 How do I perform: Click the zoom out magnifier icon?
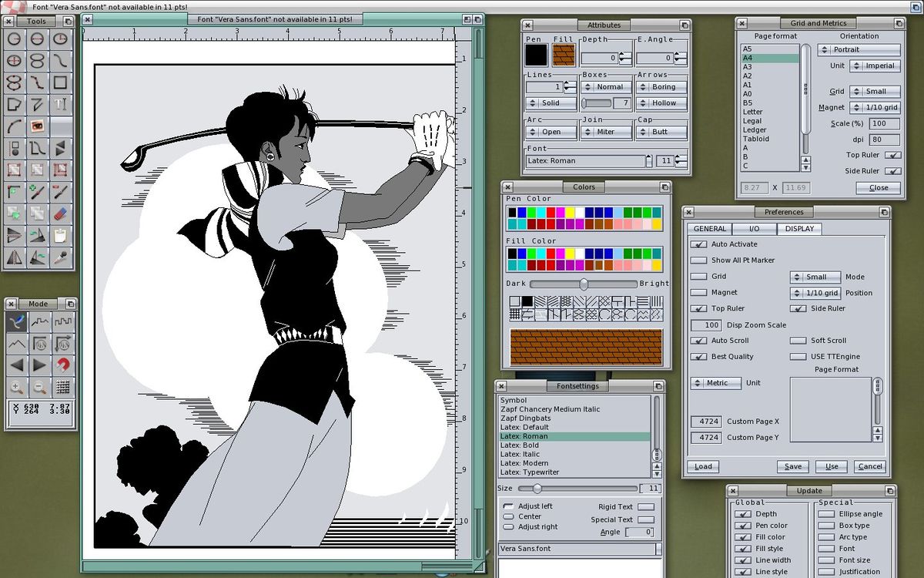pos(40,387)
